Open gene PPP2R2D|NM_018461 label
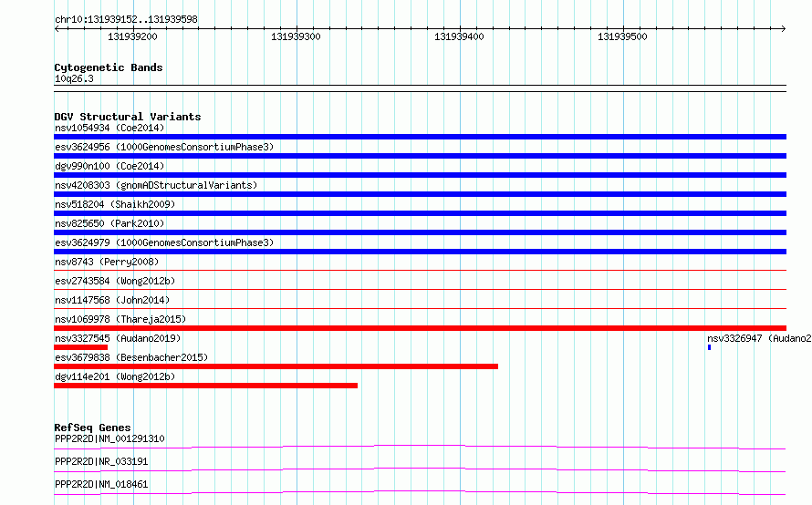This screenshot has width=812, height=505. 101,484
